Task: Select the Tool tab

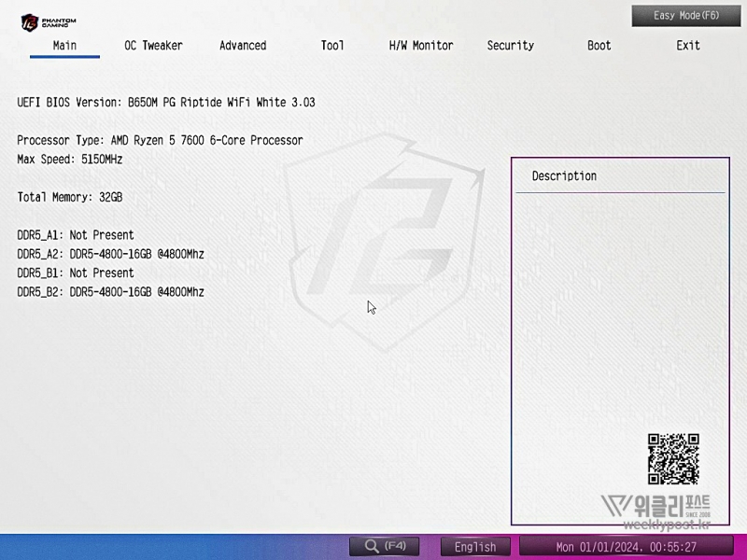Action: [332, 46]
